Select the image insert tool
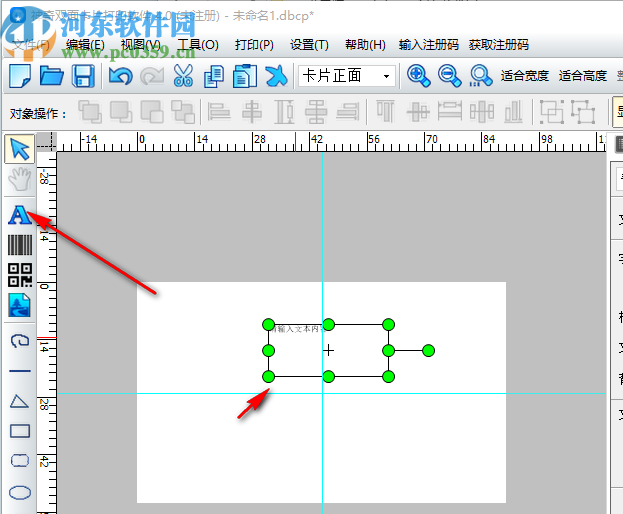The image size is (623, 514). click(19, 305)
